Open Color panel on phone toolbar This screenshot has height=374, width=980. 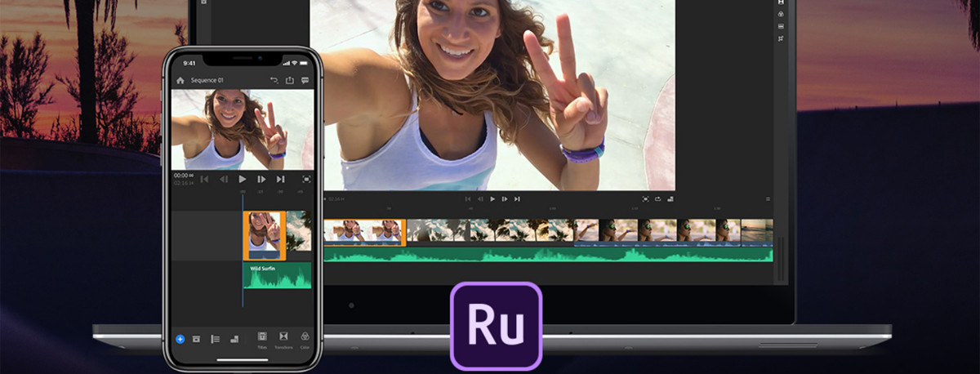pyautogui.click(x=305, y=338)
